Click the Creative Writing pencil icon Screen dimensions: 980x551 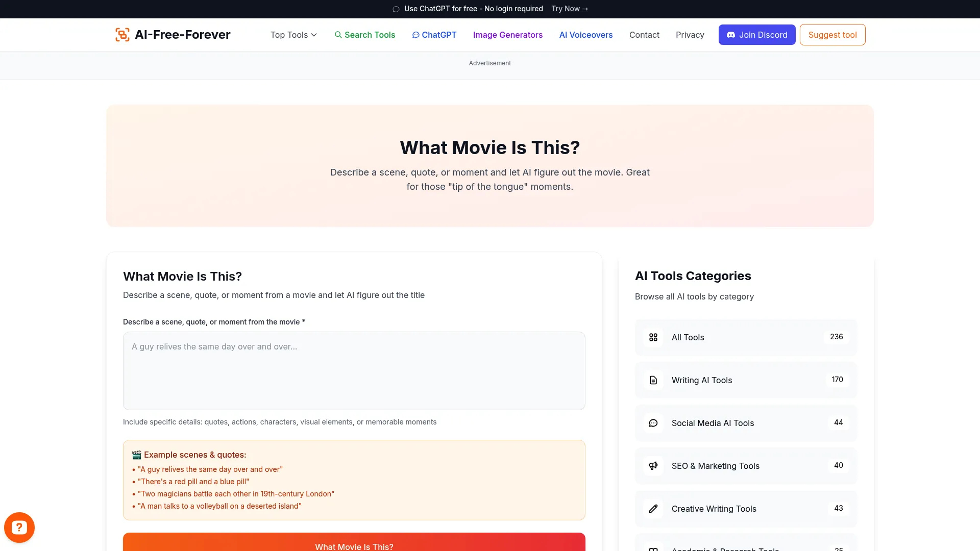tap(653, 509)
